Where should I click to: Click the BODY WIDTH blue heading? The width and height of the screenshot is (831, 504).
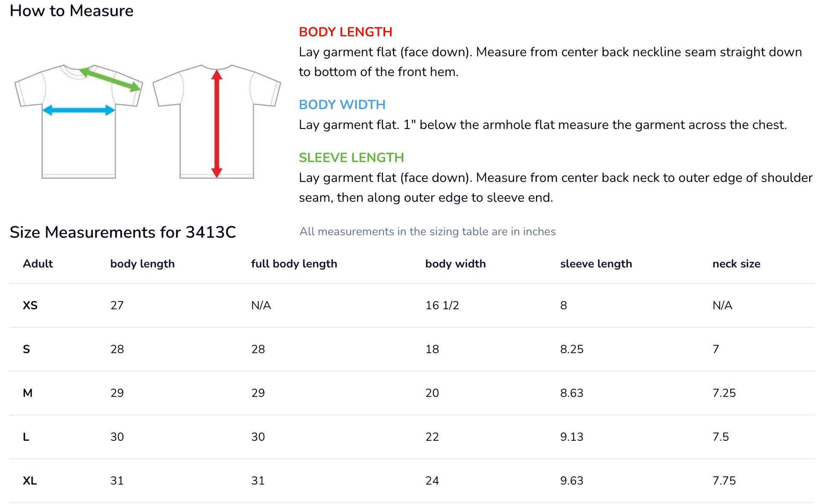[342, 105]
